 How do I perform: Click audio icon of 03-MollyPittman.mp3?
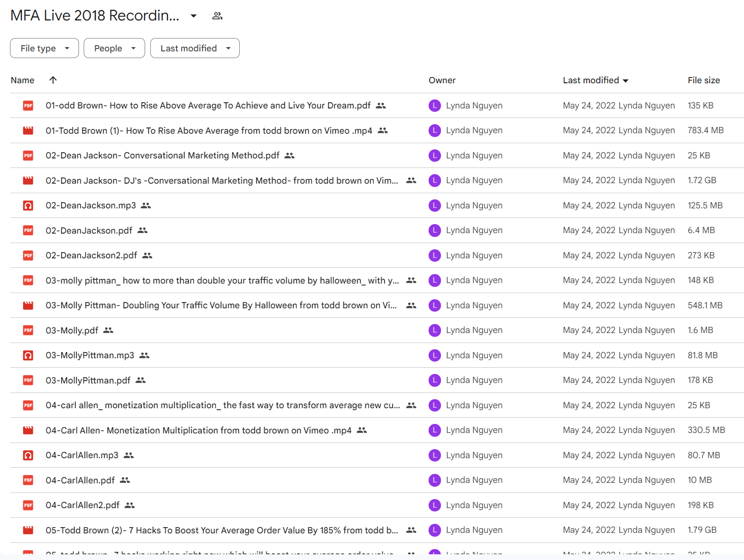(x=28, y=355)
